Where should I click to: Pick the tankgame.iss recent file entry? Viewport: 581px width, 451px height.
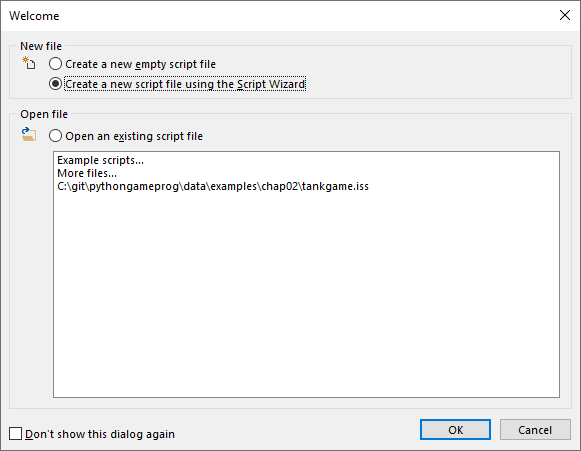(213, 186)
